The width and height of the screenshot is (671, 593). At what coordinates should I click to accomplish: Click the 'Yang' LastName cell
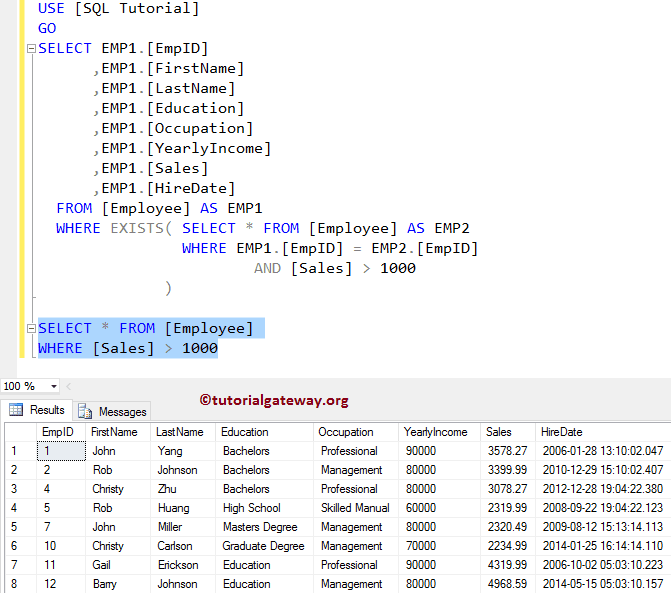[183, 451]
